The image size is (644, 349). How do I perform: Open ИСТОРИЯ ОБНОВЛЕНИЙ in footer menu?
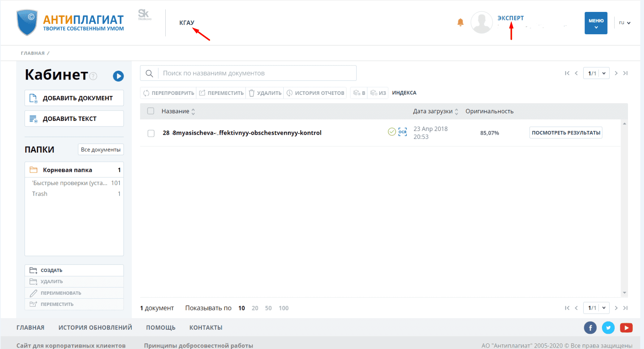(95, 327)
